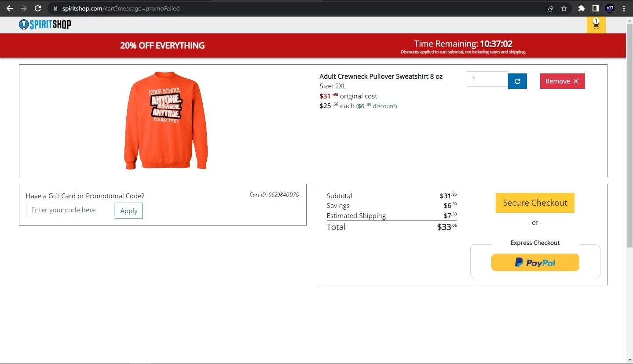The width and height of the screenshot is (633, 364).
Task: Select the Cart ID 062984DD7D text
Action: pyautogui.click(x=274, y=194)
